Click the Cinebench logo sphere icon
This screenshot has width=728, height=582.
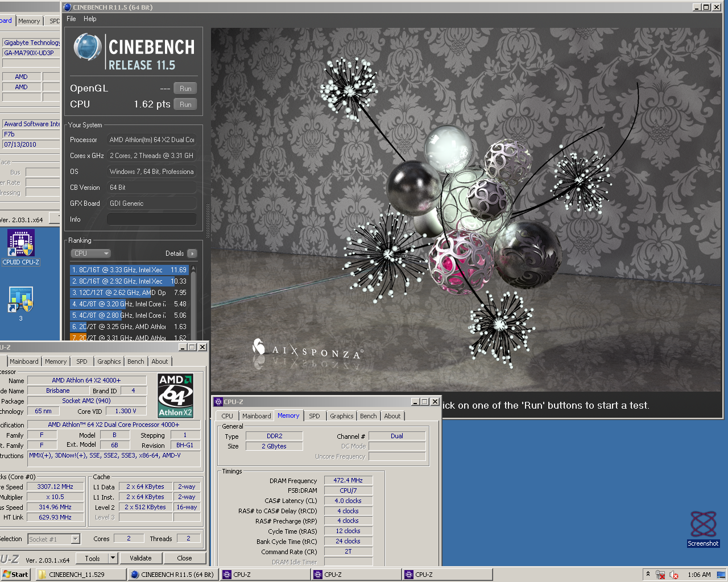click(88, 47)
